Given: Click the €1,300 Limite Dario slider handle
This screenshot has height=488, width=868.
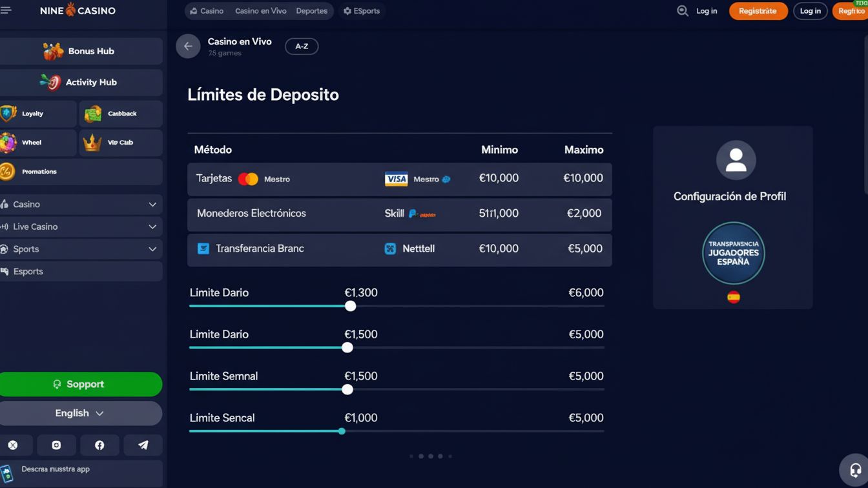Looking at the screenshot, I should (x=351, y=306).
